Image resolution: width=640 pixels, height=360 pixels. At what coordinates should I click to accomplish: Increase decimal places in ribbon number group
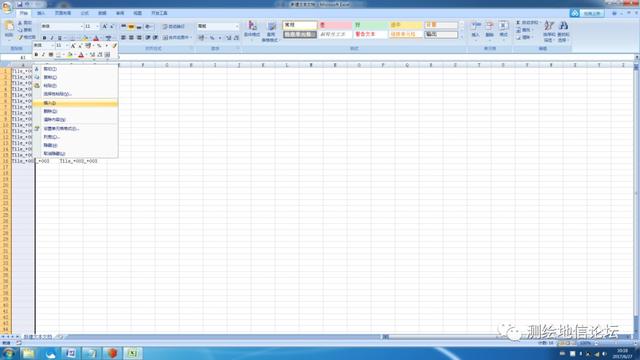click(229, 38)
